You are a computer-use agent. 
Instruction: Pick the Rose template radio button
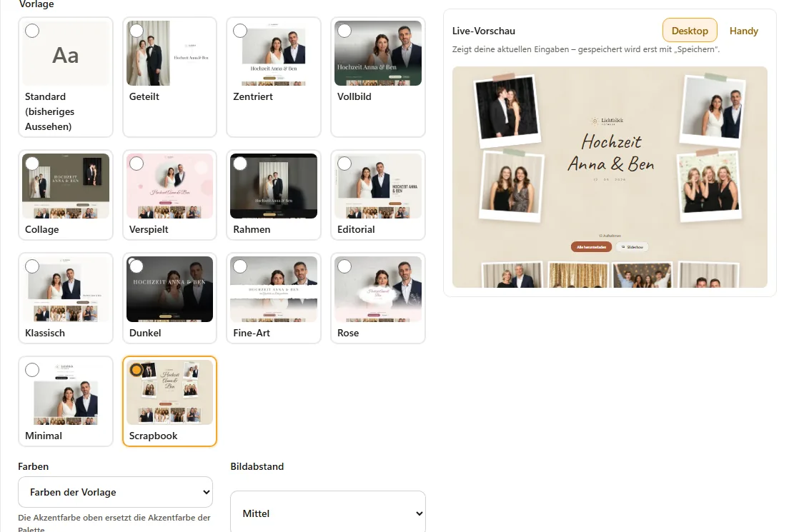pyautogui.click(x=344, y=266)
